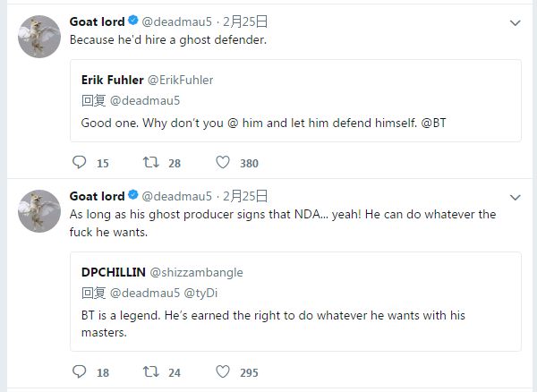Like the ghost producer NDA tweet

[x=223, y=372]
